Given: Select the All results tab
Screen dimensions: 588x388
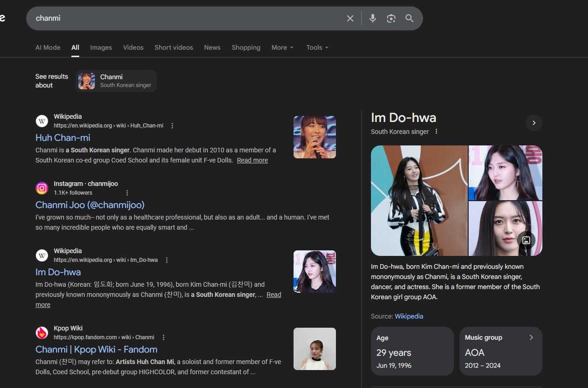Looking at the screenshot, I should [75, 47].
